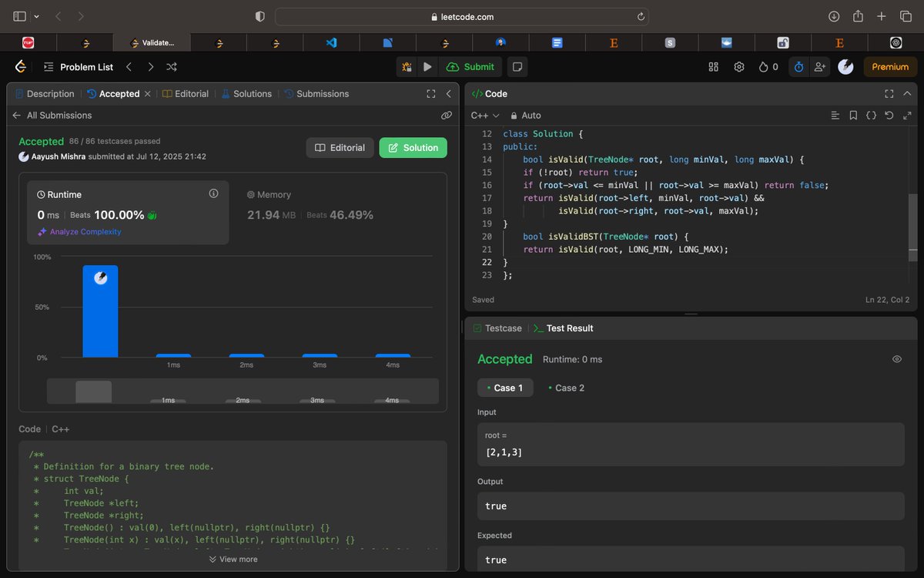This screenshot has width=924, height=578.
Task: Open Safari downloads icon
Action: click(x=834, y=16)
